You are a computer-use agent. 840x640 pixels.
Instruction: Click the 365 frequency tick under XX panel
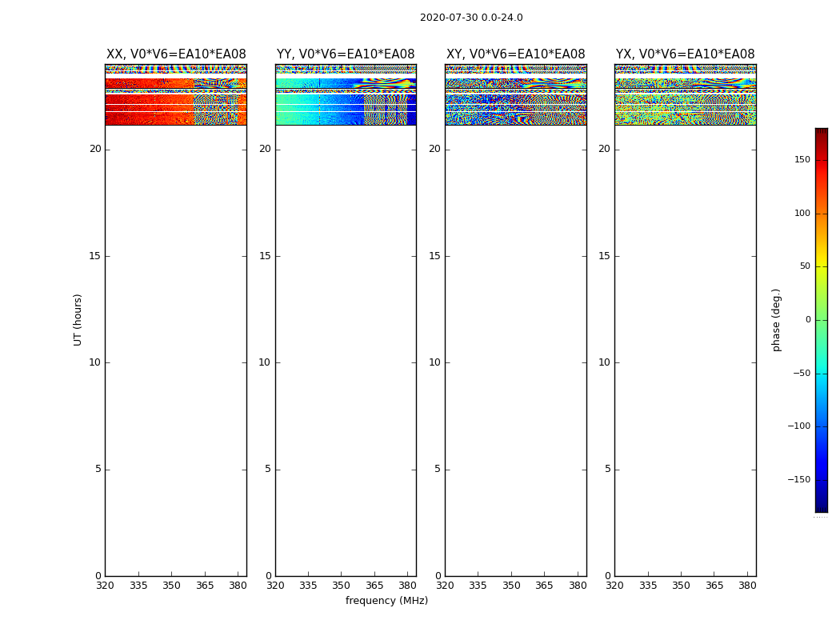205,586
